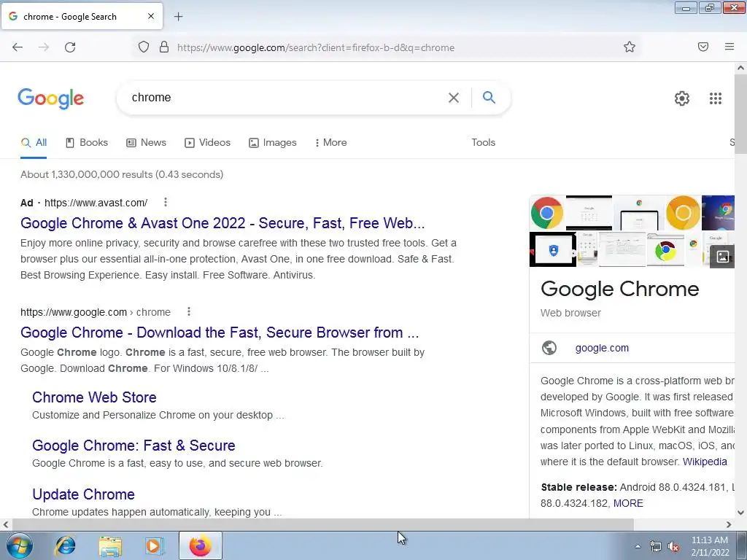
Task: Click the magnifying glass search button
Action: point(489,97)
